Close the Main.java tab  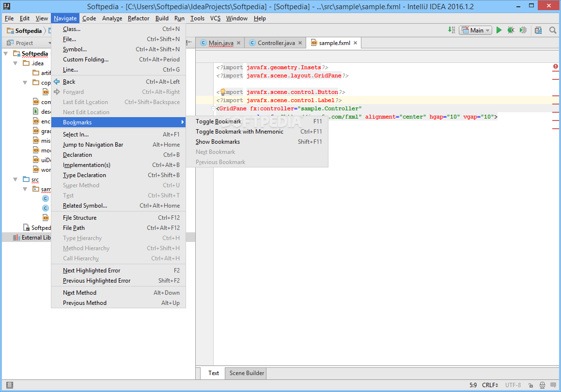[239, 43]
